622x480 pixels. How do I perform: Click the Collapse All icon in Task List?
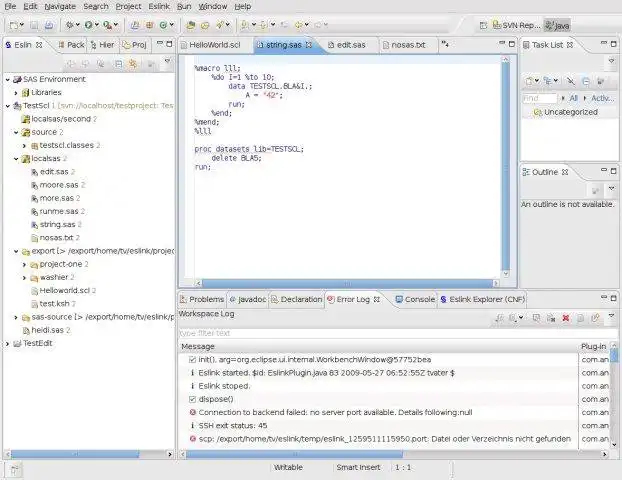pos(586,81)
